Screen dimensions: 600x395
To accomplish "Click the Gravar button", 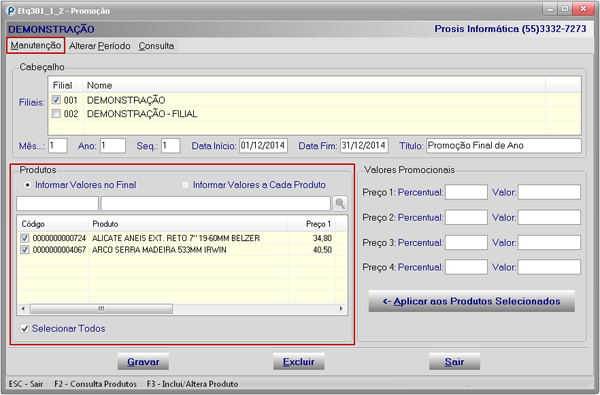I will point(143,362).
